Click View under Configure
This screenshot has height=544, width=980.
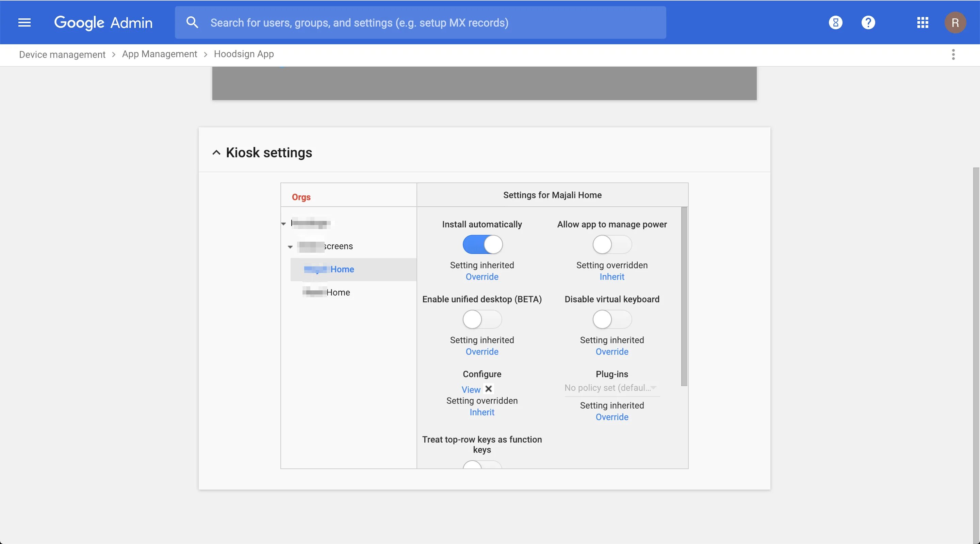click(x=471, y=389)
